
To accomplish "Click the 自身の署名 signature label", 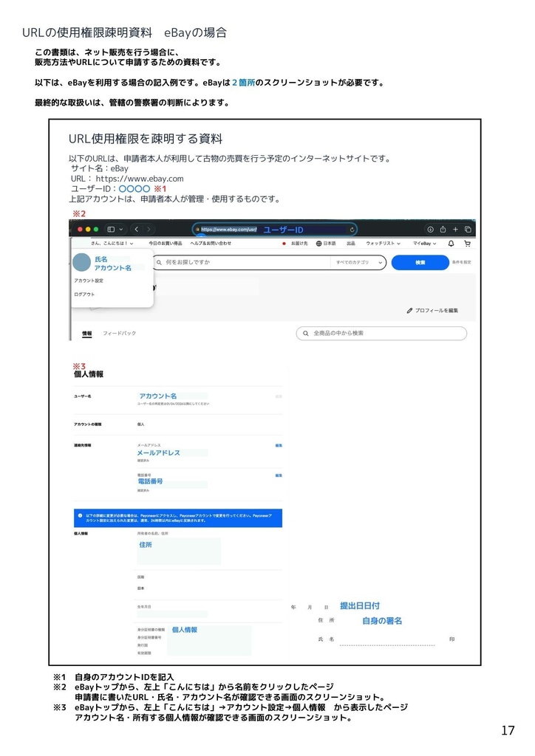I will (382, 621).
